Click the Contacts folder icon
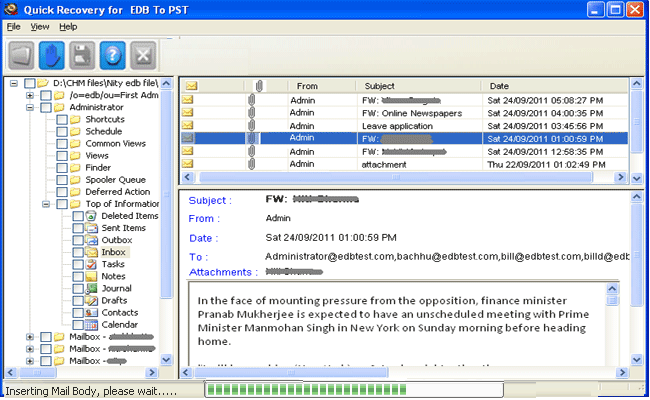Viewport: 650px width, 400px height. (91, 313)
